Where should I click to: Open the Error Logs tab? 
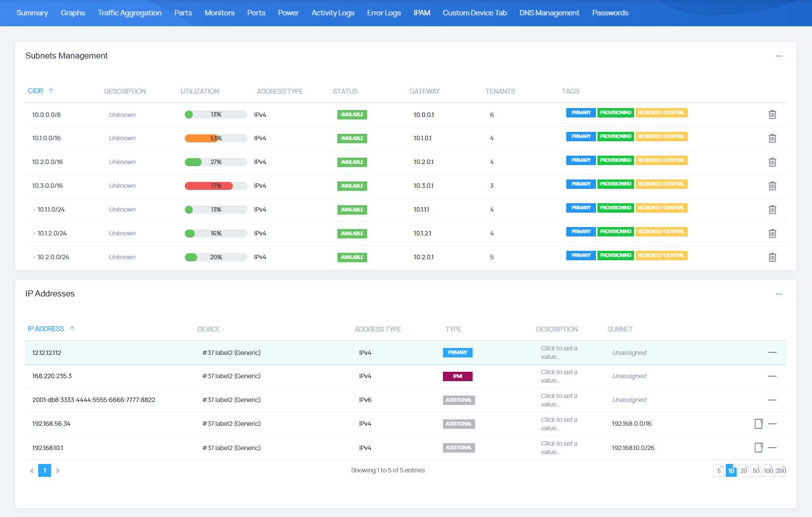pyautogui.click(x=384, y=13)
